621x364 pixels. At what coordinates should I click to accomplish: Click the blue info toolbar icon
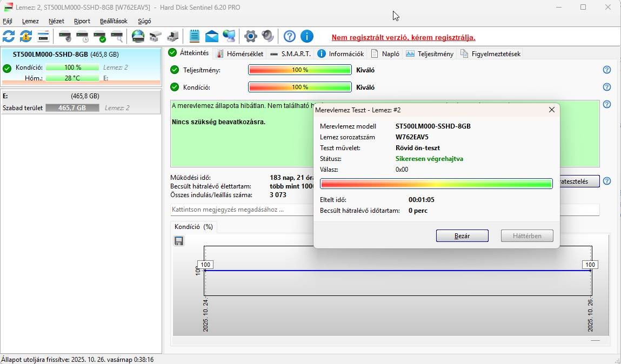(307, 36)
